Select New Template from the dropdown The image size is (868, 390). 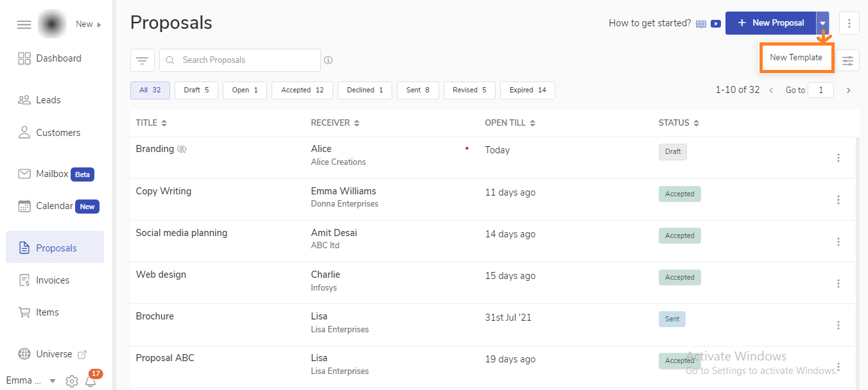795,58
